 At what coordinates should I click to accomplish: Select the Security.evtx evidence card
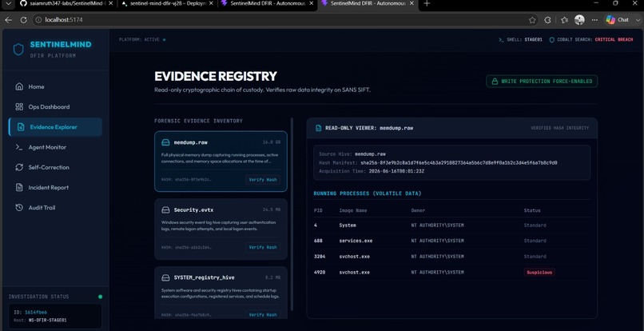[221, 229]
